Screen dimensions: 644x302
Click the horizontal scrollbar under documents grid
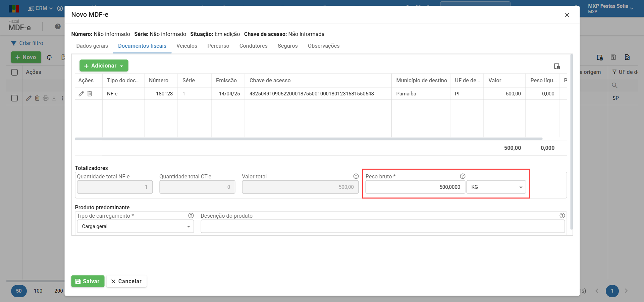309,138
